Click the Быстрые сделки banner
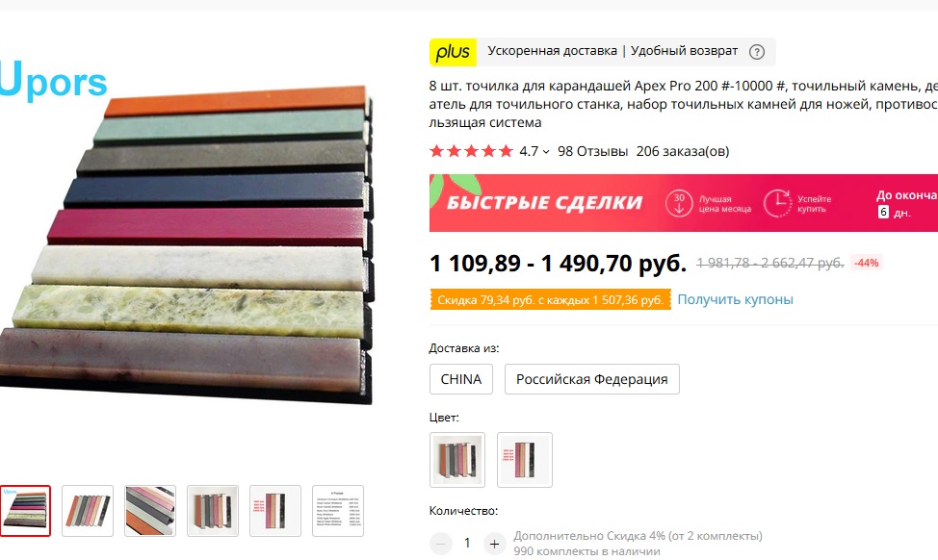Image resolution: width=938 pixels, height=560 pixels. [683, 203]
